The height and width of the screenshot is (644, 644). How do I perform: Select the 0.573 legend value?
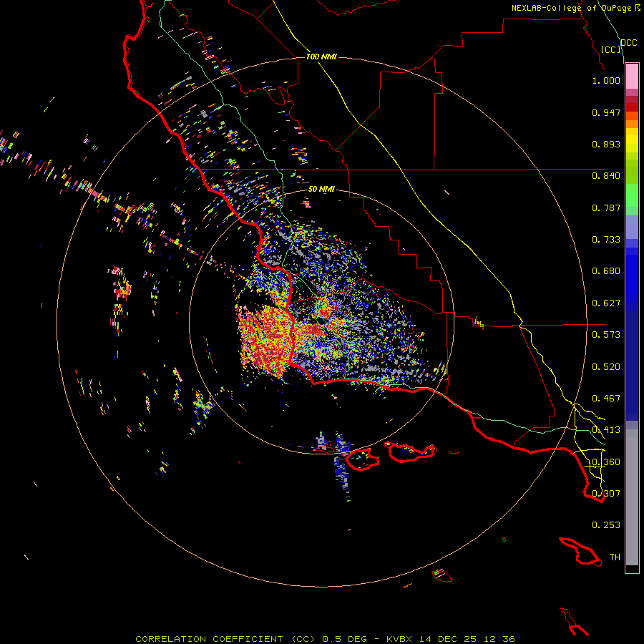pos(606,335)
